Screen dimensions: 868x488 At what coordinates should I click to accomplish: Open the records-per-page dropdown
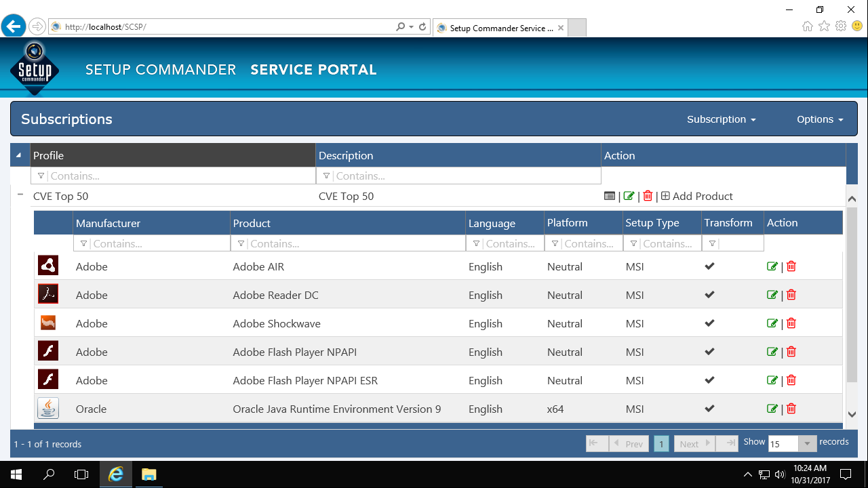(806, 443)
